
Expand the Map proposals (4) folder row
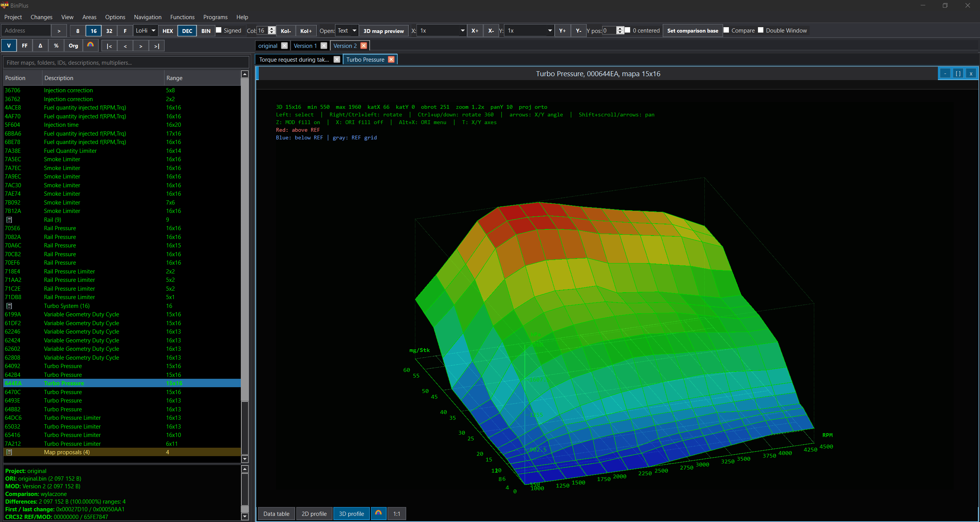122,452
